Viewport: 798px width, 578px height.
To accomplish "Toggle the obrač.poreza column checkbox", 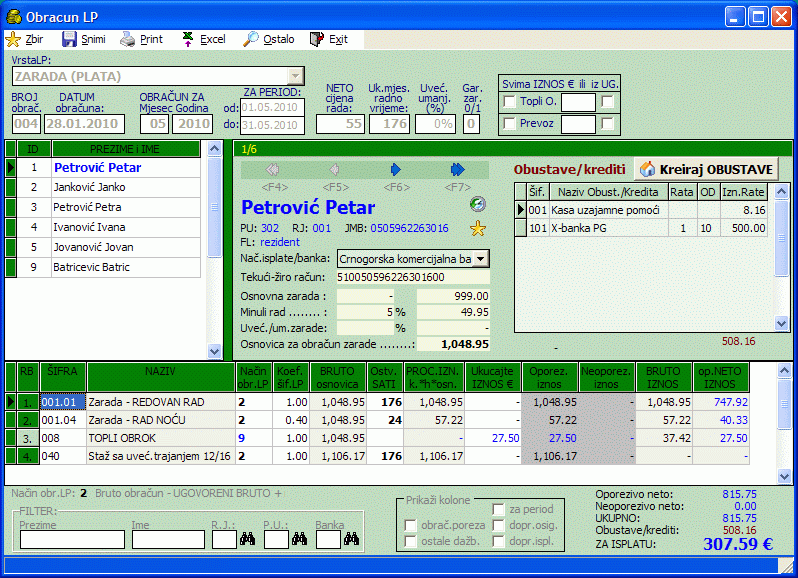I will 410,525.
